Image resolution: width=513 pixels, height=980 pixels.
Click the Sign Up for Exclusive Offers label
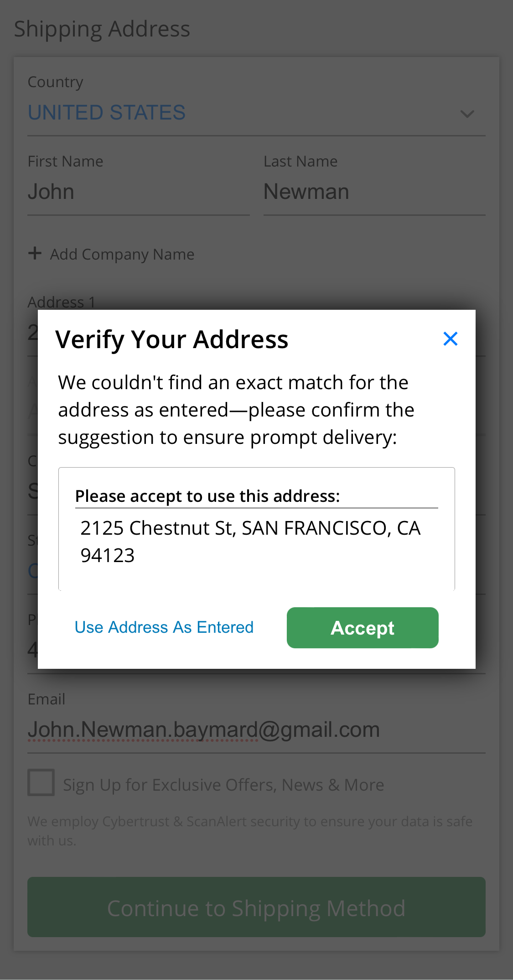pos(223,785)
